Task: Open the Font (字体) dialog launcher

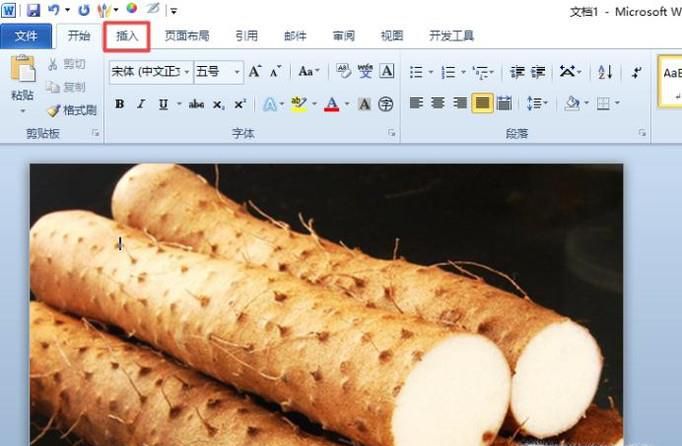Action: click(x=391, y=133)
